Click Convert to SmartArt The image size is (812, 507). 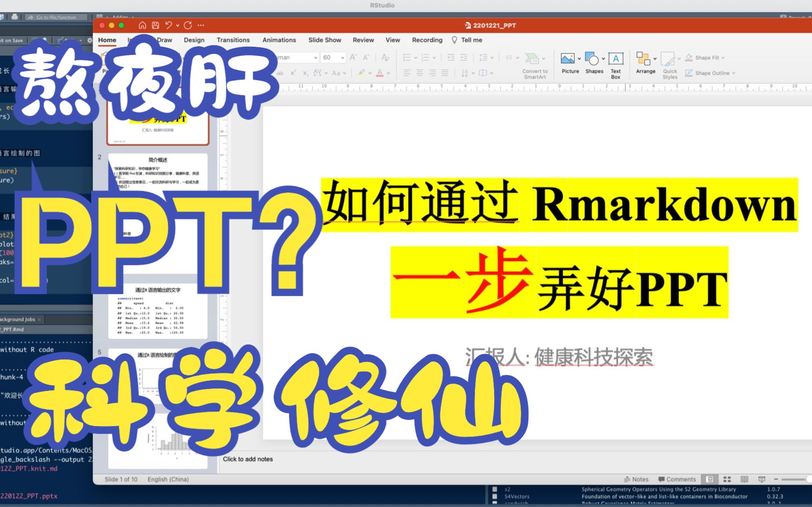pyautogui.click(x=535, y=66)
